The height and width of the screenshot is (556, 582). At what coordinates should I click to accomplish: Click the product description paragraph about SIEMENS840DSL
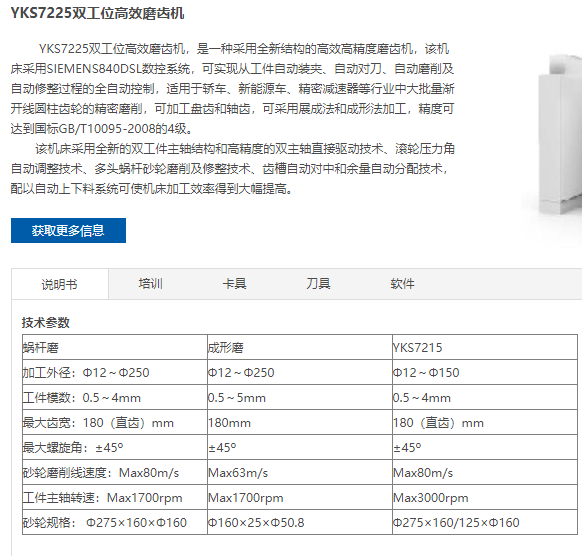pos(232,89)
